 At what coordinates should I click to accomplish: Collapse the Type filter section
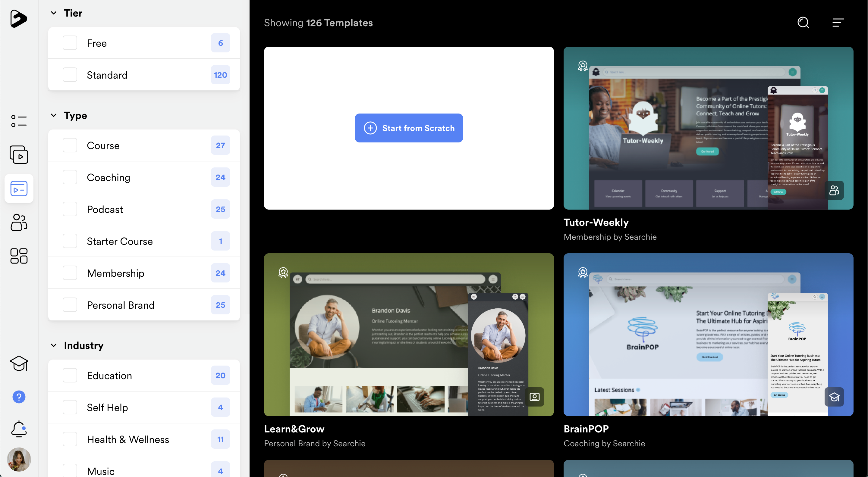54,115
